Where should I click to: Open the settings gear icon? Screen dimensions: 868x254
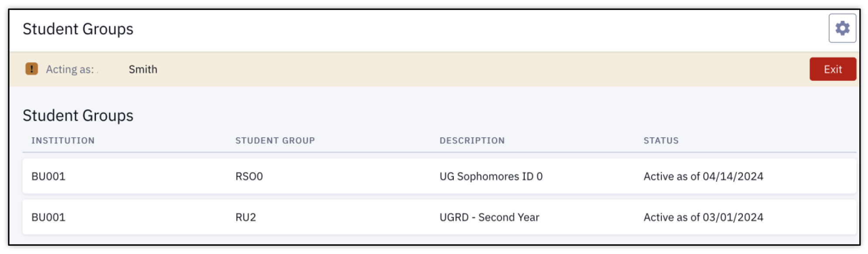pos(842,28)
